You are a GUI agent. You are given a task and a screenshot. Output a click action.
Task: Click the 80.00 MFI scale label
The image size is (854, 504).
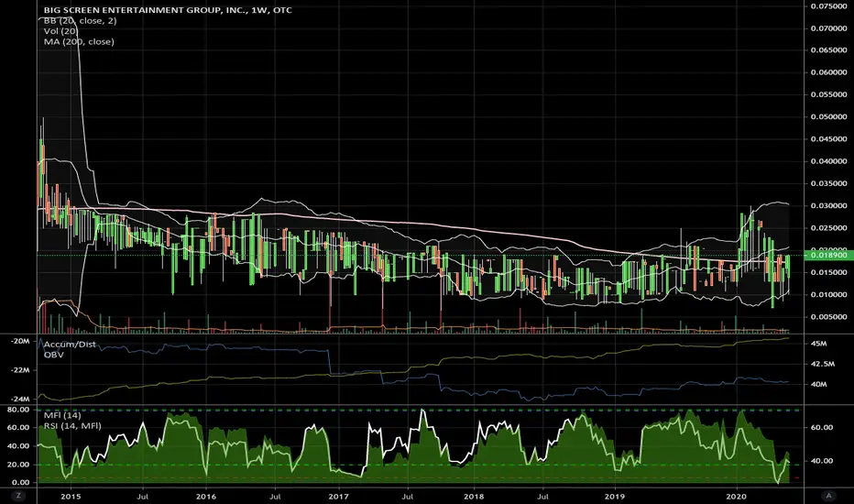(18, 410)
